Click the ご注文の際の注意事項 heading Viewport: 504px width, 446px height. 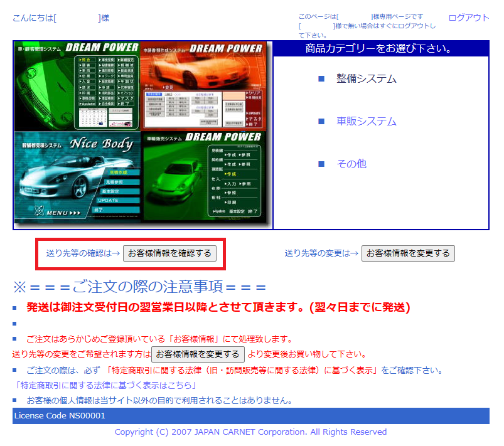tap(139, 287)
